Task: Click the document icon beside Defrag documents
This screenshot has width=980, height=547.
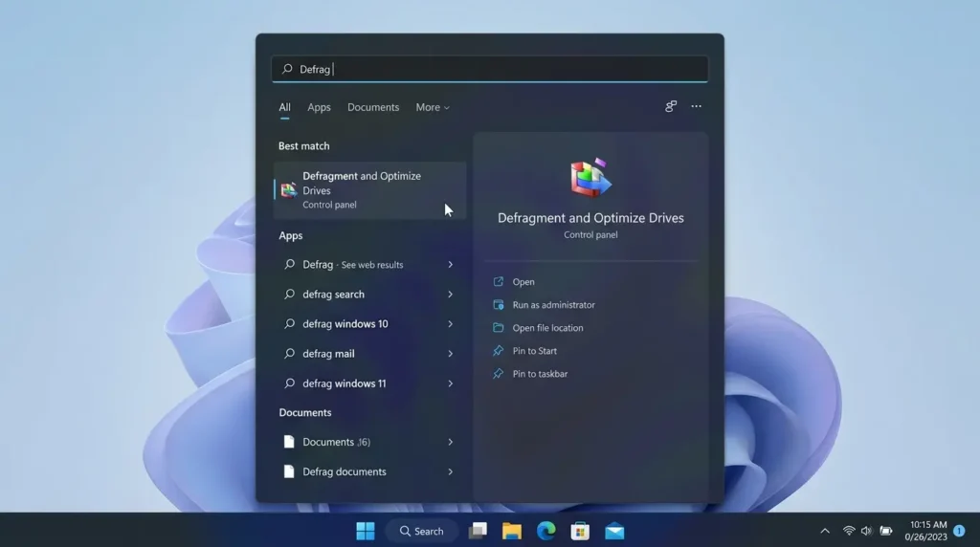Action: point(289,471)
